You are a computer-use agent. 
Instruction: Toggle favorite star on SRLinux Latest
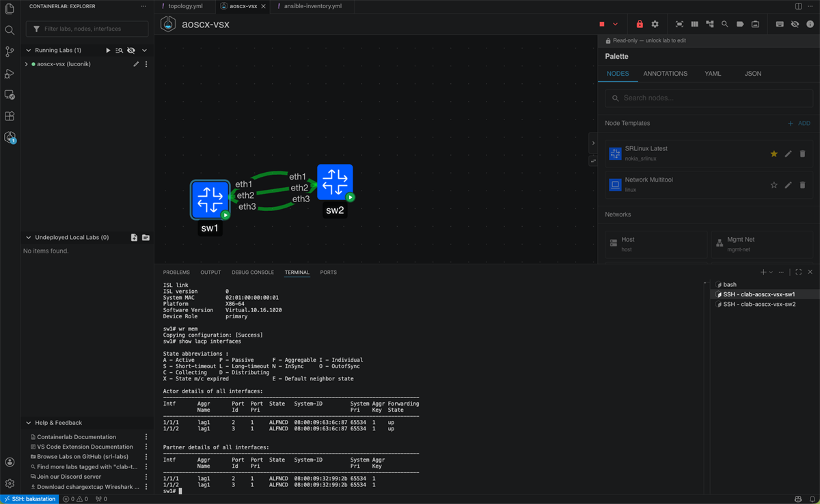[x=774, y=154]
